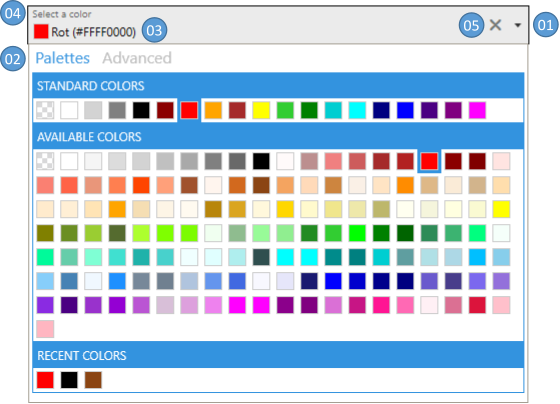Select the dark slate gray swatch in Available Colors
The height and width of the screenshot is (404, 560).
261,257
